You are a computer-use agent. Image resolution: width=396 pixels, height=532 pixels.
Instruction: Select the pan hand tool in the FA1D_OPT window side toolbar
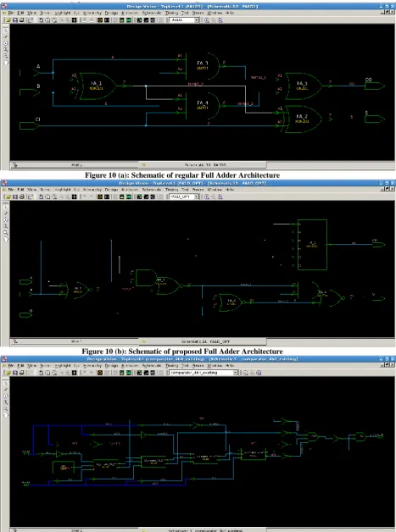(x=6, y=239)
